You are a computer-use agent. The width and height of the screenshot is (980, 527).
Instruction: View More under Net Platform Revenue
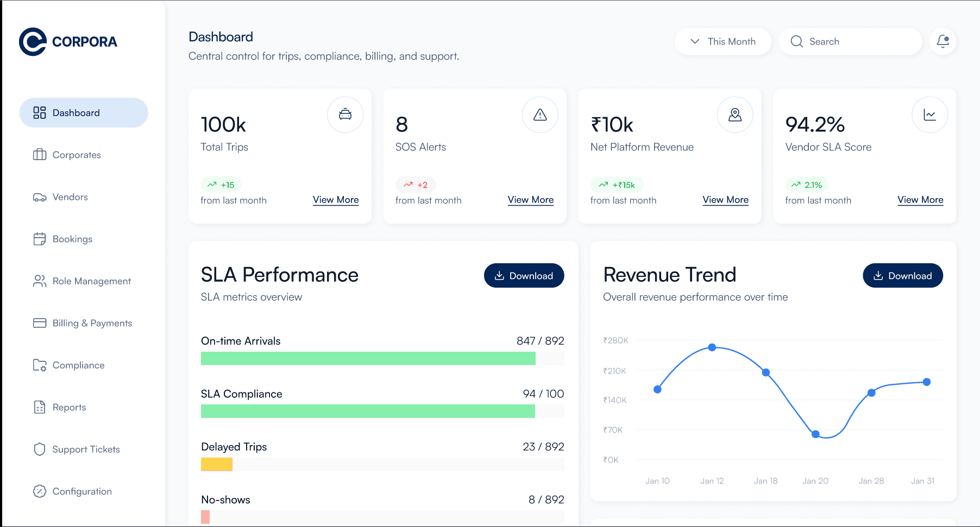click(725, 200)
